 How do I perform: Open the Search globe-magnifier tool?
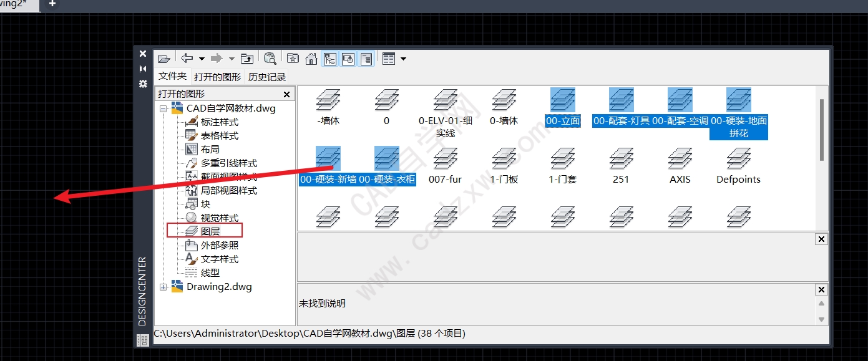pos(270,59)
